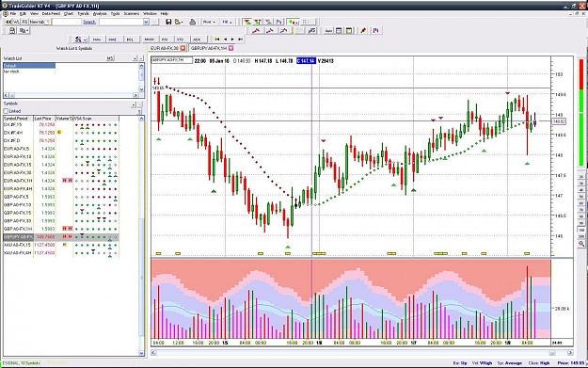
Task: Click the blue bar chart style icon
Action: 376,31
